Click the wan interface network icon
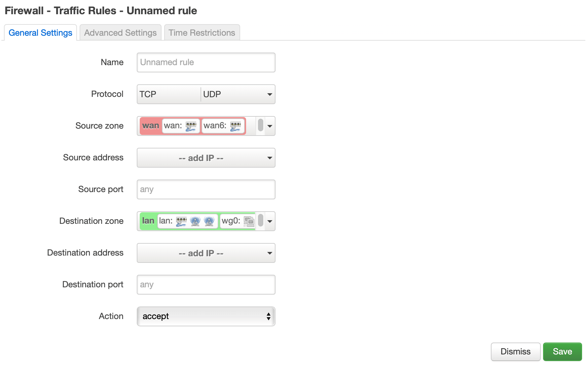The image size is (588, 367). coord(191,126)
